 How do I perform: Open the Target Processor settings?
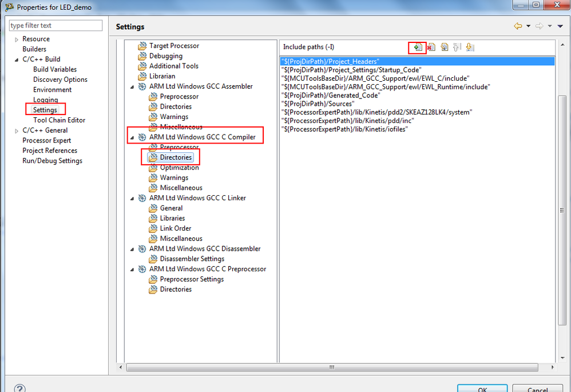click(174, 46)
